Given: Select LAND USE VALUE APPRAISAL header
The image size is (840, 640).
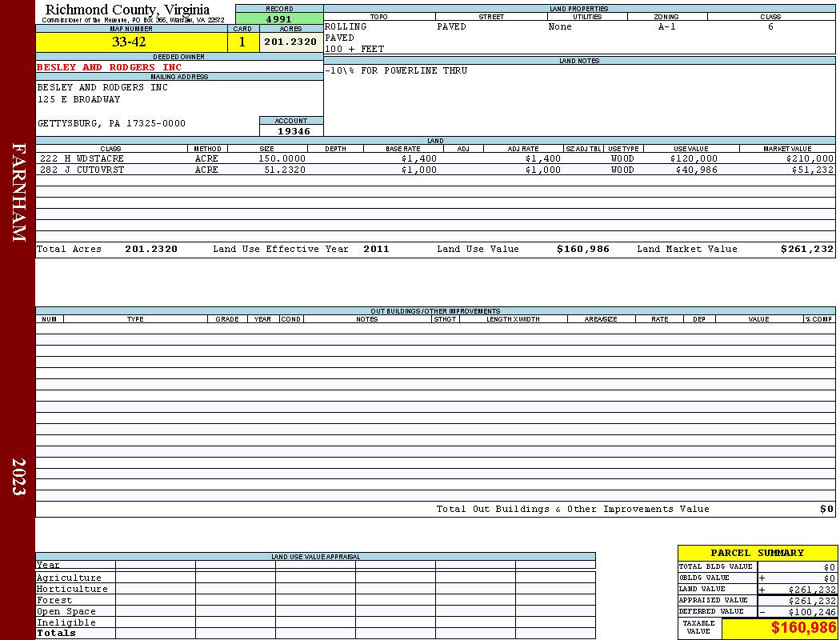Looking at the screenshot, I should pyautogui.click(x=315, y=557).
